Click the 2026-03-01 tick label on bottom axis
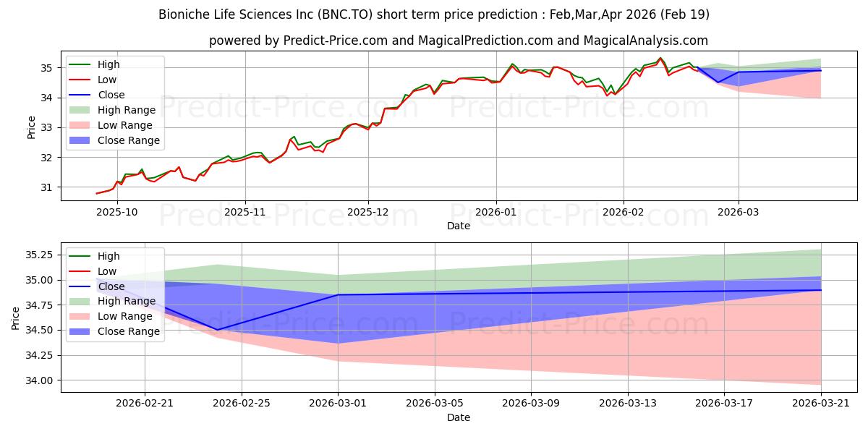 [338, 404]
